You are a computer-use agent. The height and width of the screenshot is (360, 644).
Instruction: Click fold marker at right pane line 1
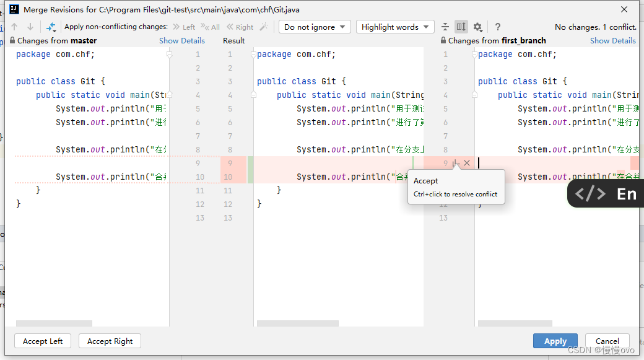(x=474, y=55)
